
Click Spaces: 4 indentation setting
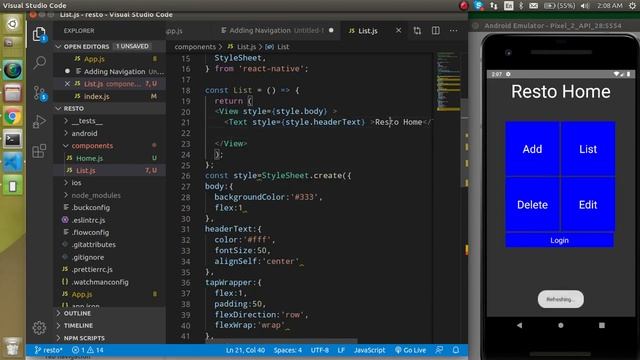(x=288, y=350)
